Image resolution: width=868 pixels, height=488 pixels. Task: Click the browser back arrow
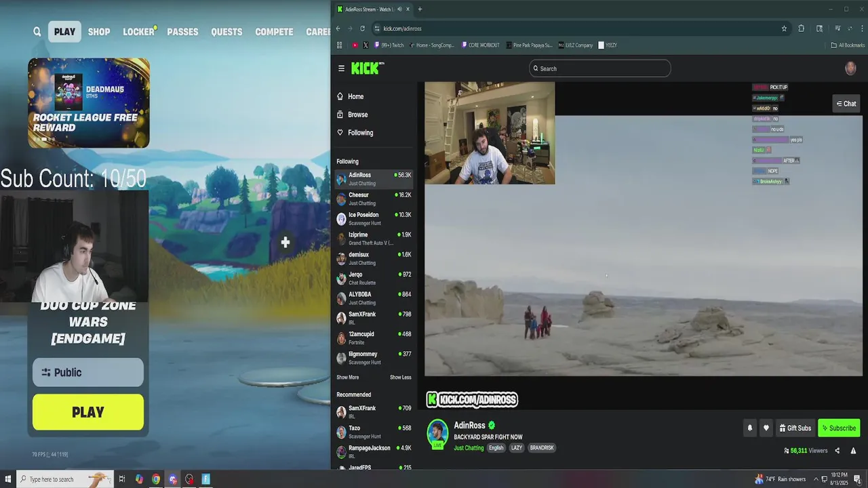338,28
